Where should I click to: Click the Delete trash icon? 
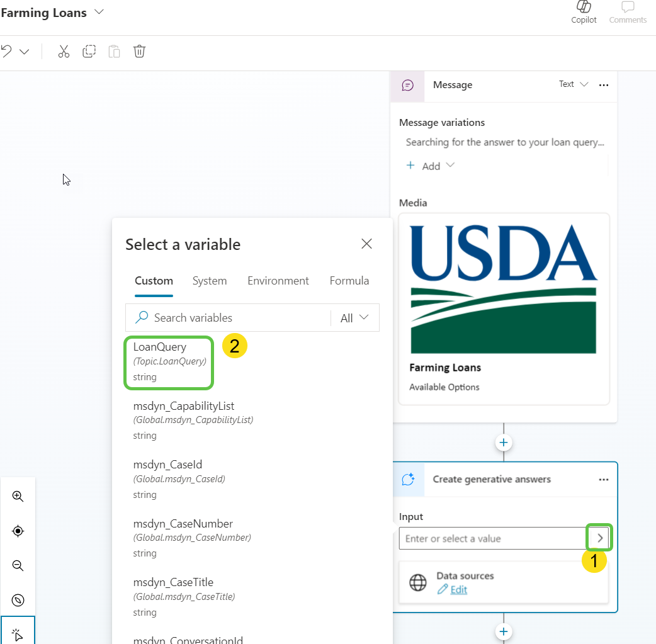pyautogui.click(x=140, y=52)
